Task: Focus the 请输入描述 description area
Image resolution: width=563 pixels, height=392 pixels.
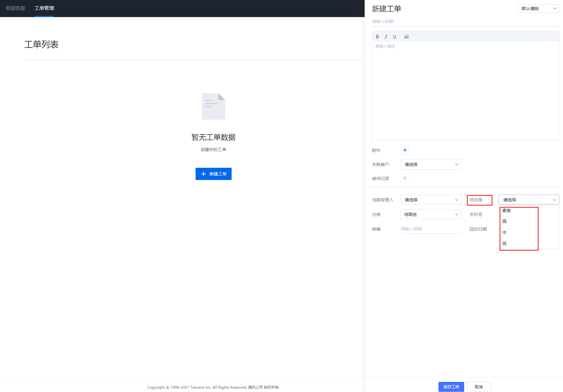Action: pyautogui.click(x=466, y=91)
